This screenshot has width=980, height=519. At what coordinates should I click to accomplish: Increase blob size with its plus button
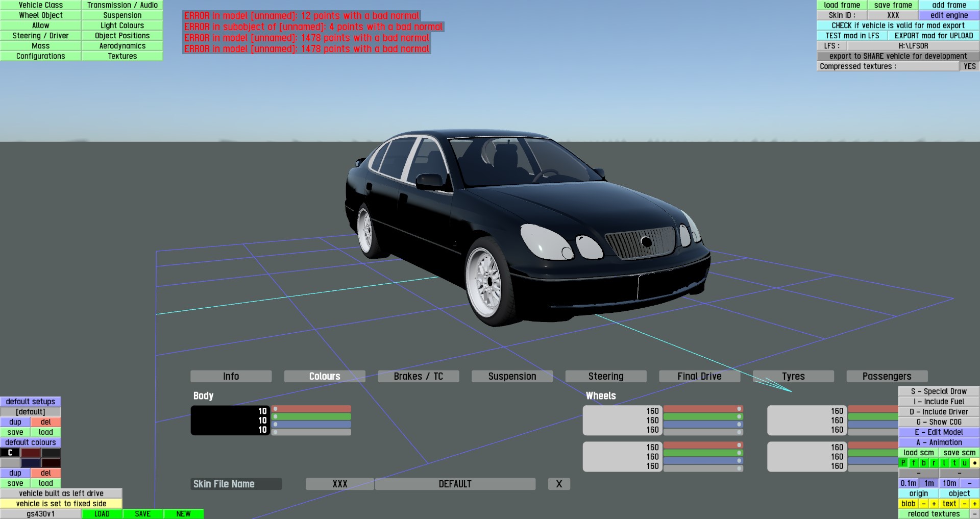tap(934, 504)
